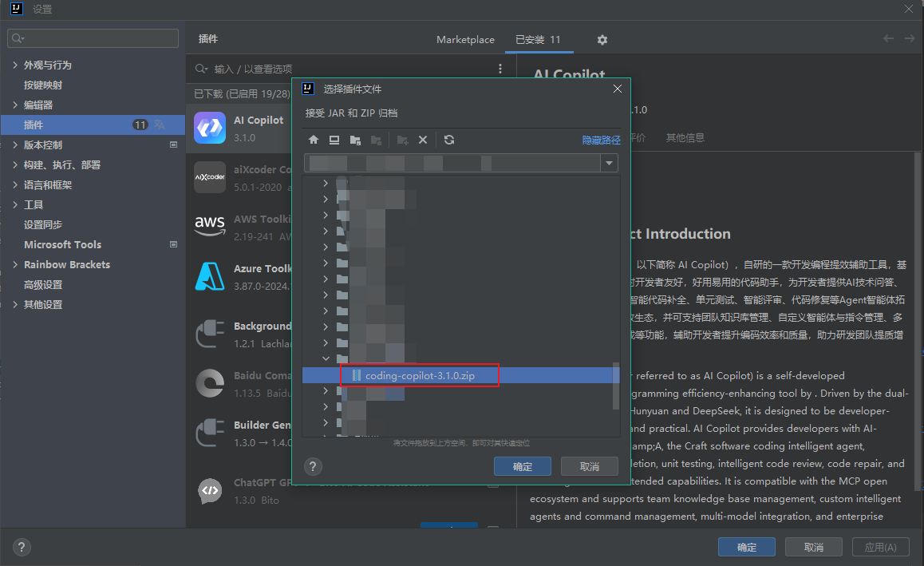Click the AWS Toolkit plugin logo
The width and height of the screenshot is (924, 566).
tap(210, 227)
